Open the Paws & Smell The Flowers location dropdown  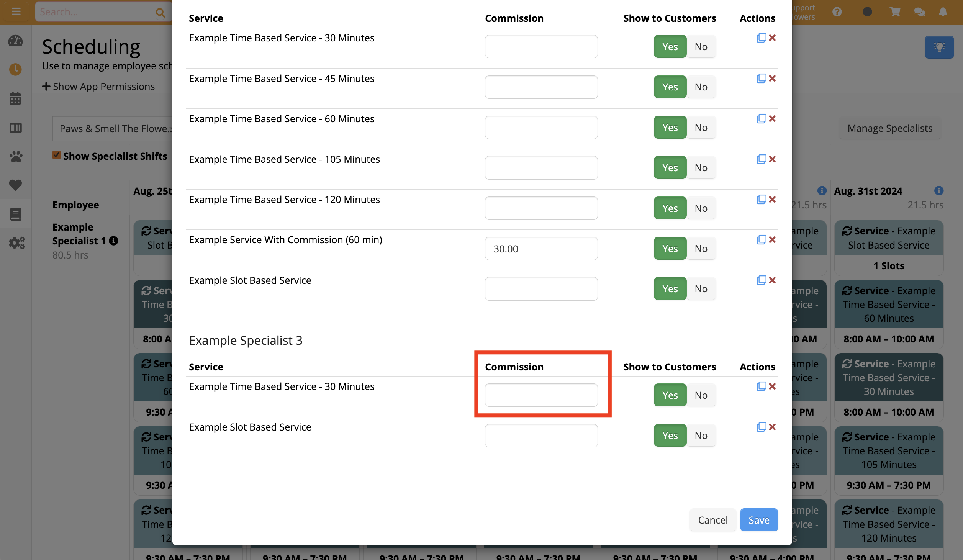coord(113,129)
